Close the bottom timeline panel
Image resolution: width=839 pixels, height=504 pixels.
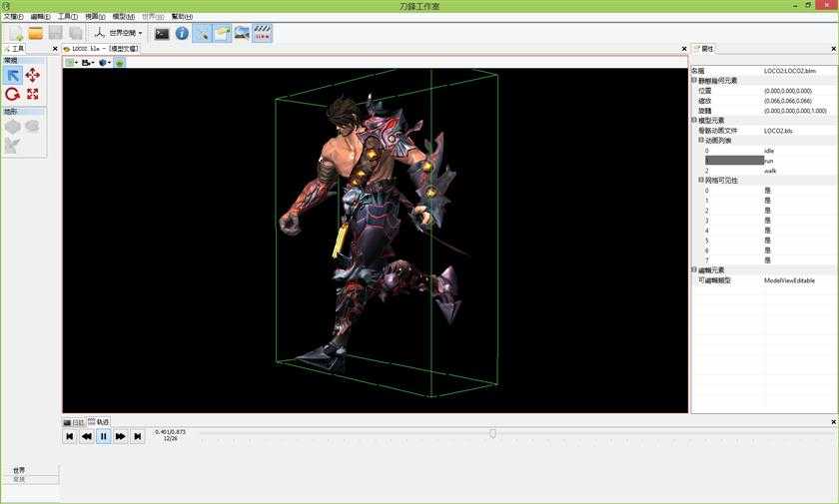pos(833,422)
